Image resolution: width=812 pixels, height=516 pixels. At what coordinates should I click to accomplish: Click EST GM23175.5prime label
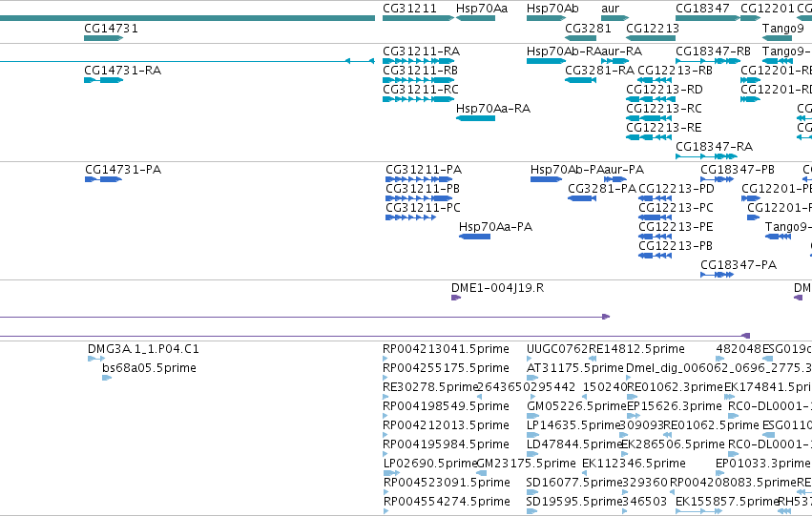[x=526, y=464]
